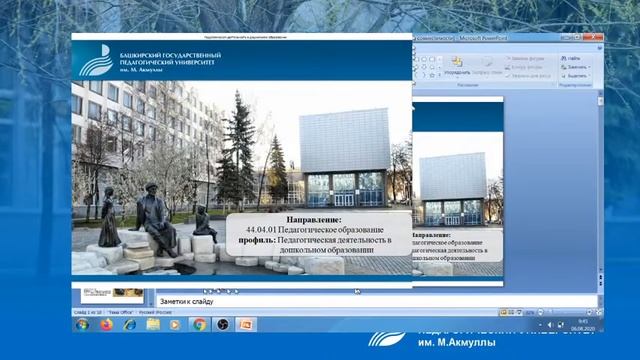Click the network tray icon

click(x=561, y=325)
